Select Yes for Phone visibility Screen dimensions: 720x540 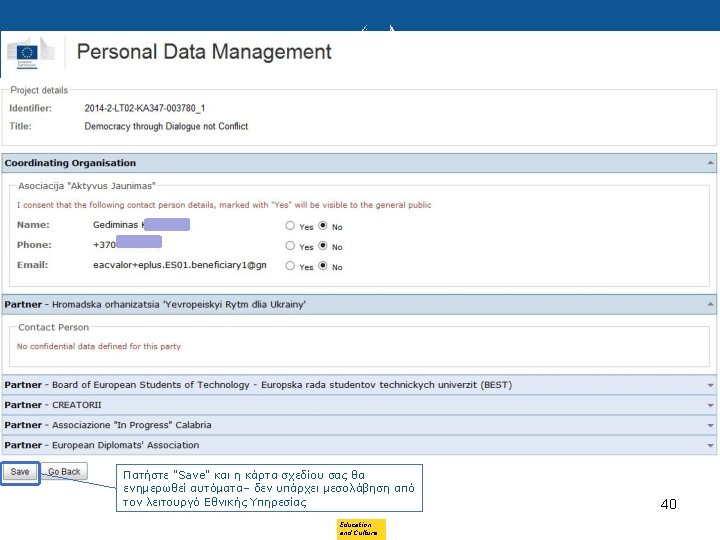click(290, 246)
